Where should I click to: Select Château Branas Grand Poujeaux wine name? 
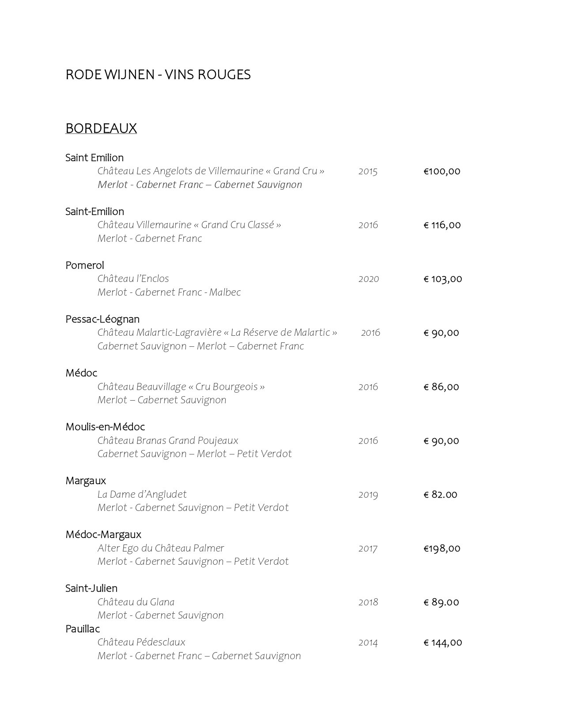pyautogui.click(x=168, y=440)
